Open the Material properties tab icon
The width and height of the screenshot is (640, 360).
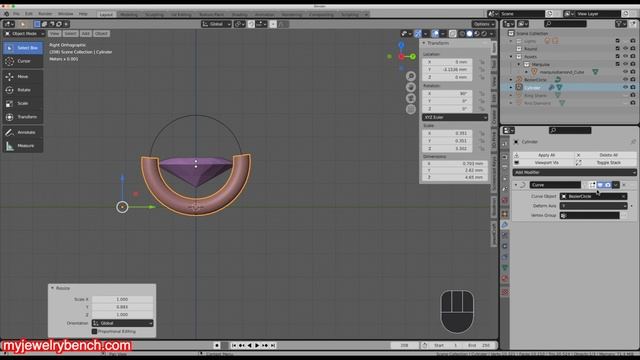click(x=505, y=278)
